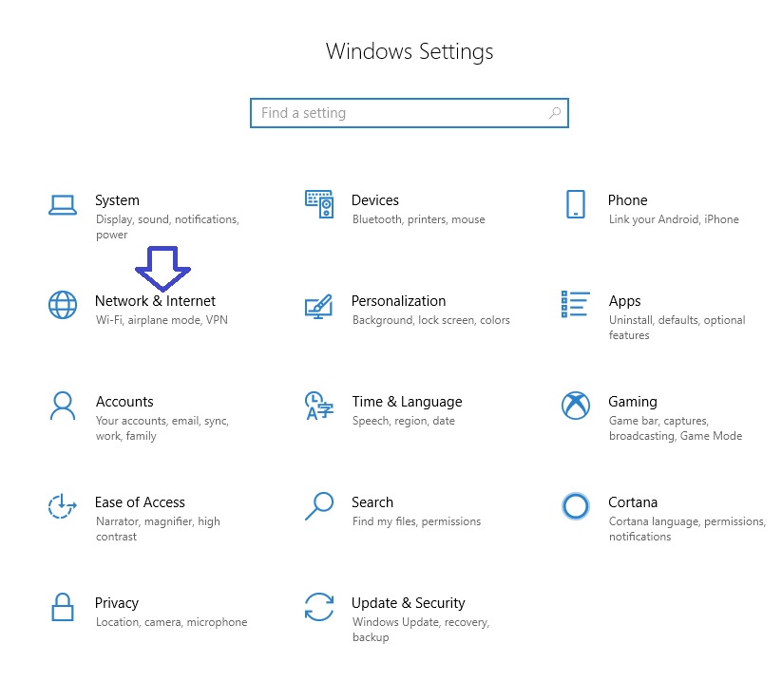Click 'Speech, region, date' text

[404, 421]
